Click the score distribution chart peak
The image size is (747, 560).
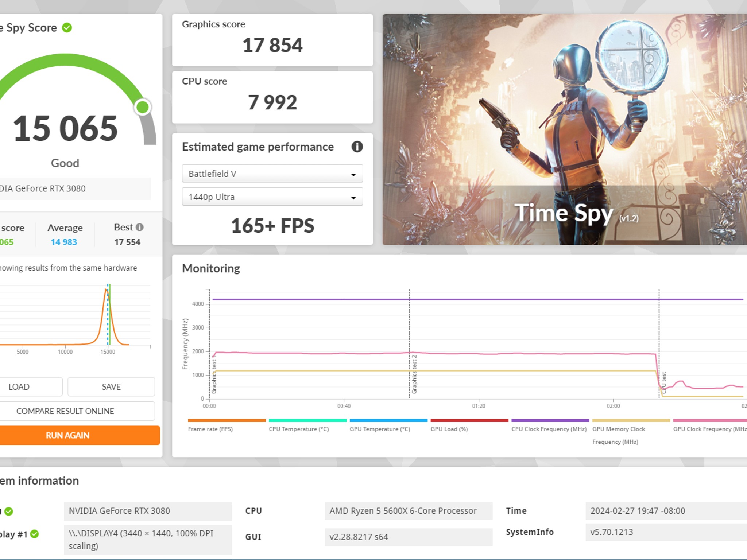106,290
